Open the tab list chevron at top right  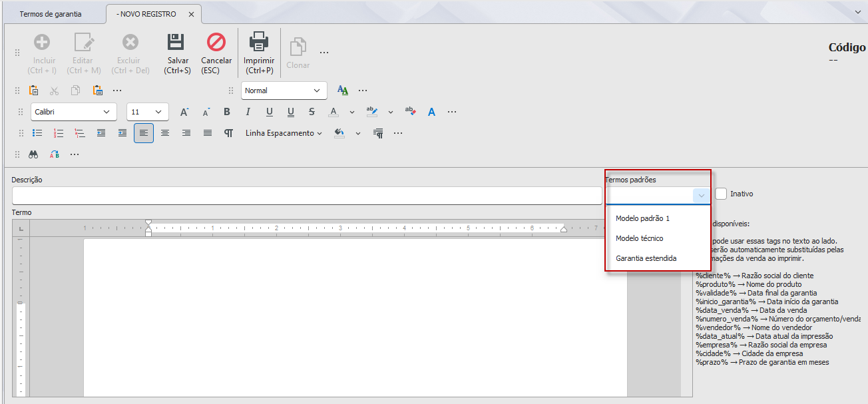(x=858, y=11)
